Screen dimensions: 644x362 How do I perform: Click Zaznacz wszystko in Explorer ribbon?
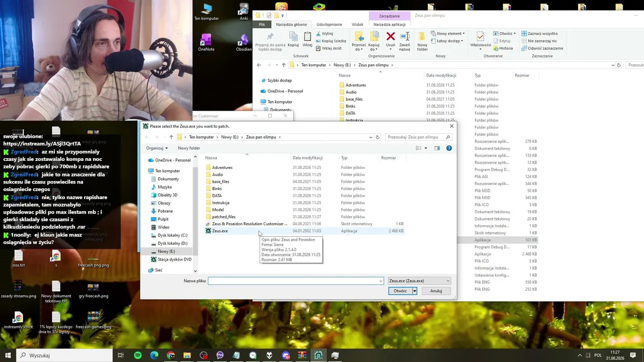(x=539, y=34)
